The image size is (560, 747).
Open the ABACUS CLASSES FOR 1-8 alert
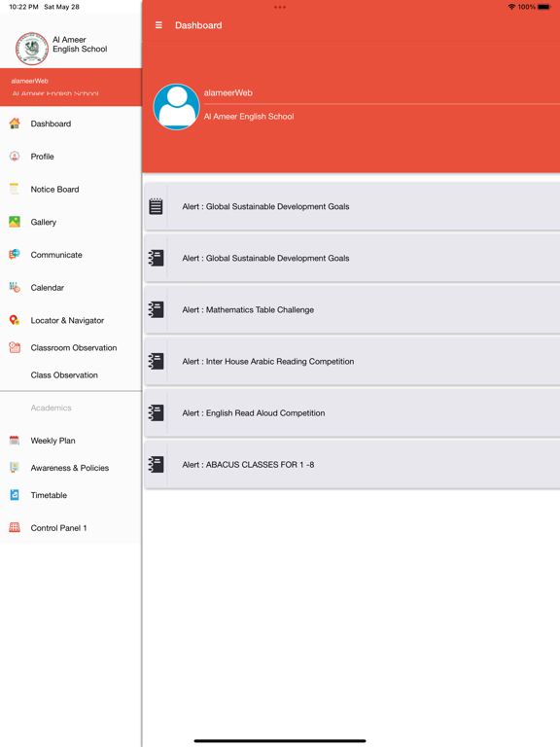coord(352,465)
